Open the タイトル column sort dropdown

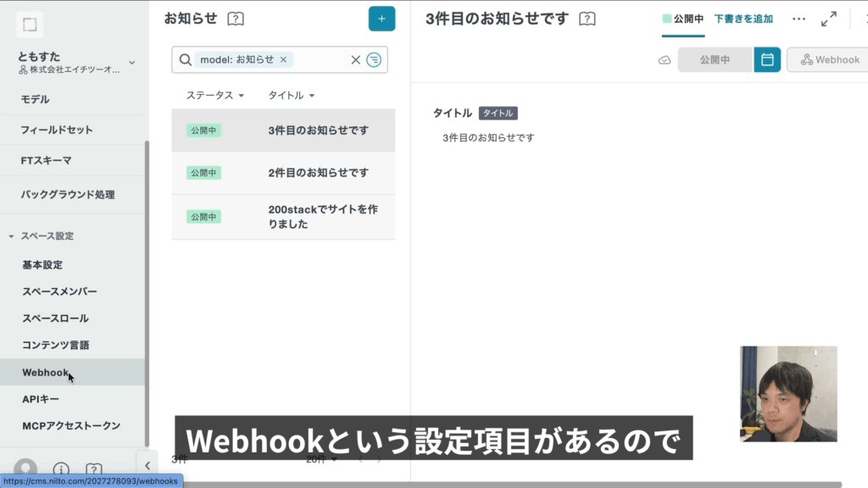pyautogui.click(x=292, y=96)
